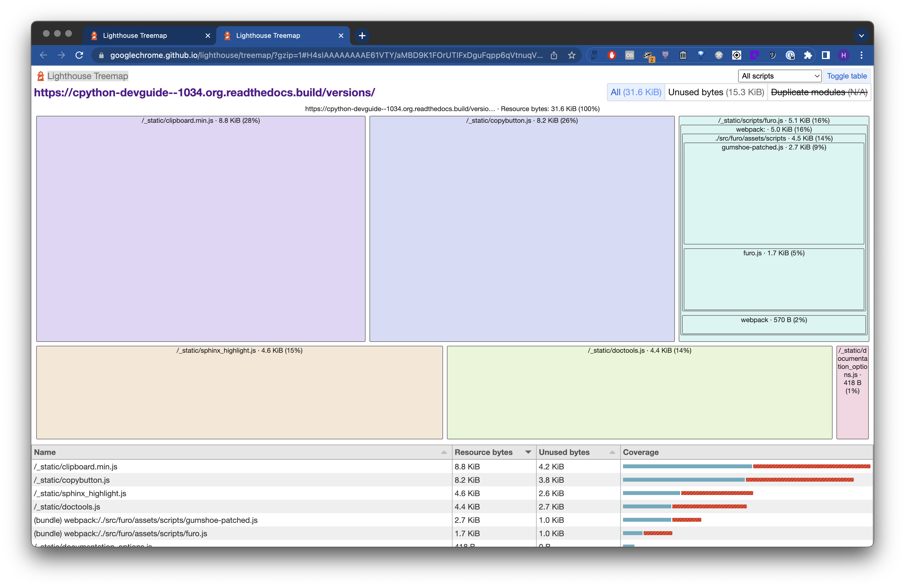Close the first Lighthouse Treemap tab

[208, 36]
